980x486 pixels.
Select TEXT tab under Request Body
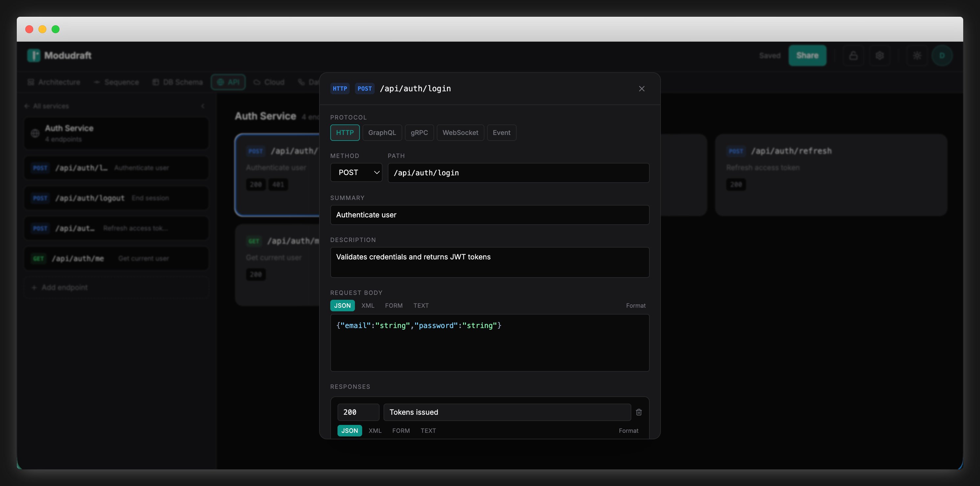421,306
